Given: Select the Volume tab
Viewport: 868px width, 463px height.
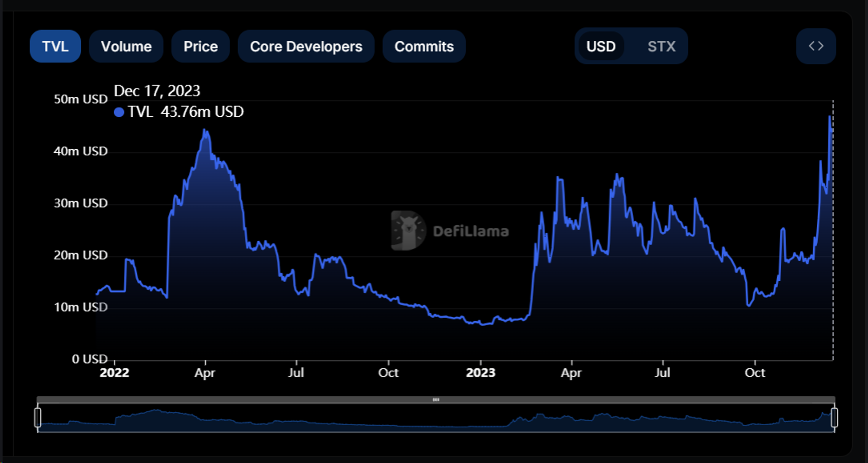Looking at the screenshot, I should coord(126,46).
